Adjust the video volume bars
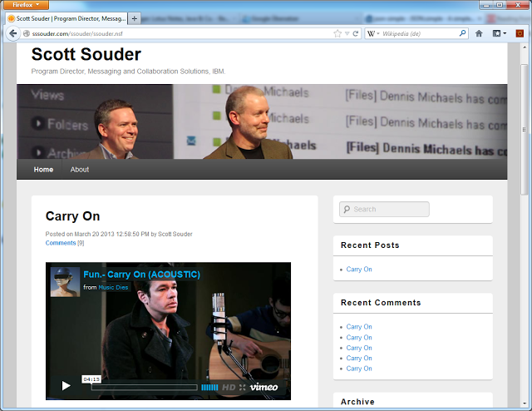 click(209, 387)
